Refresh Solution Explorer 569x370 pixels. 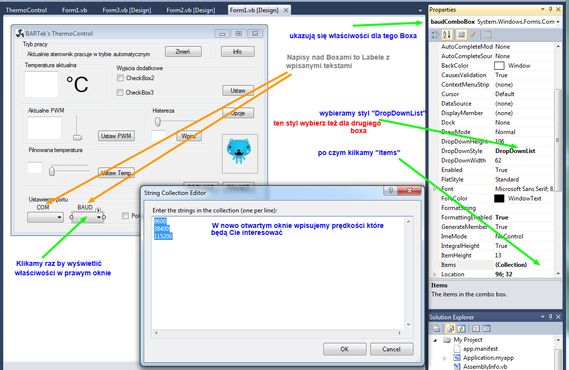(x=462, y=329)
